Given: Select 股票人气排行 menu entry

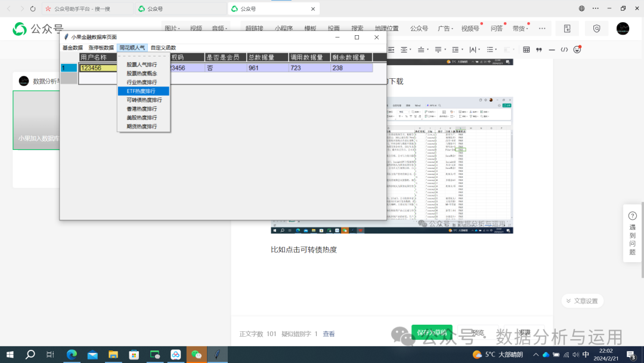Looking at the screenshot, I should (x=143, y=64).
